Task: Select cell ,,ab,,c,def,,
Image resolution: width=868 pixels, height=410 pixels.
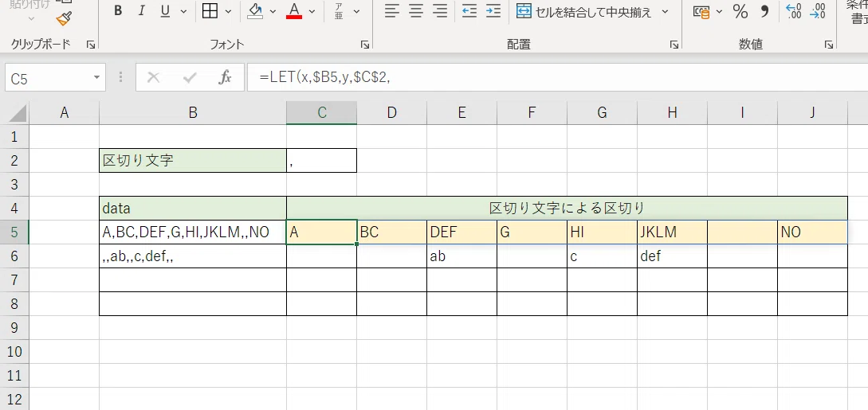Action: tap(193, 256)
